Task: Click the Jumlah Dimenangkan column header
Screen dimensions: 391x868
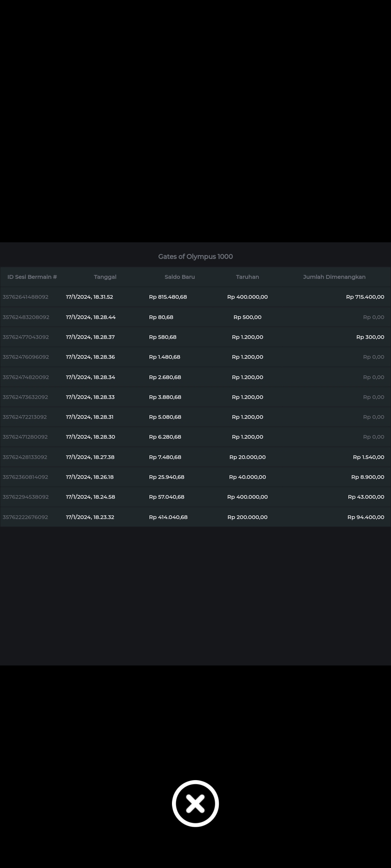Action: point(334,277)
